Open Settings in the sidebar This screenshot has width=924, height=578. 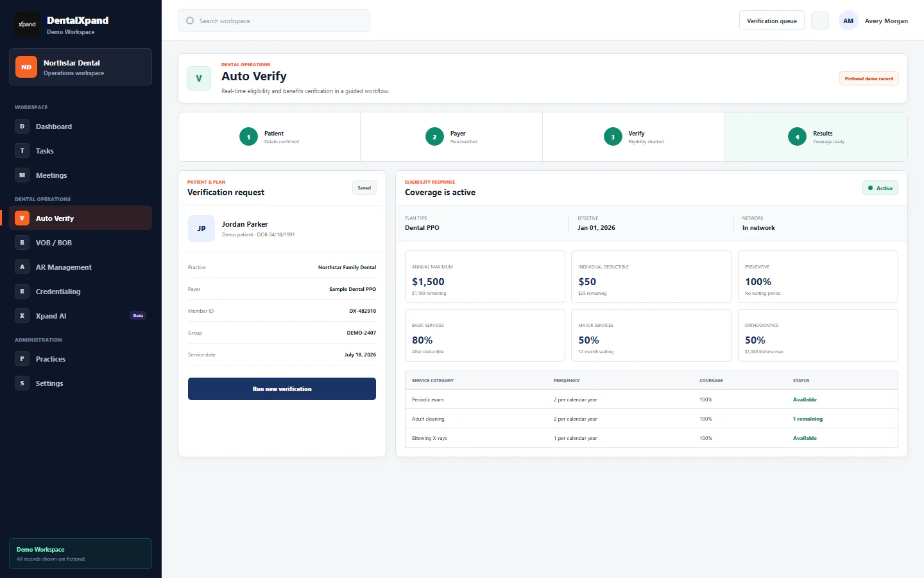tap(80, 383)
